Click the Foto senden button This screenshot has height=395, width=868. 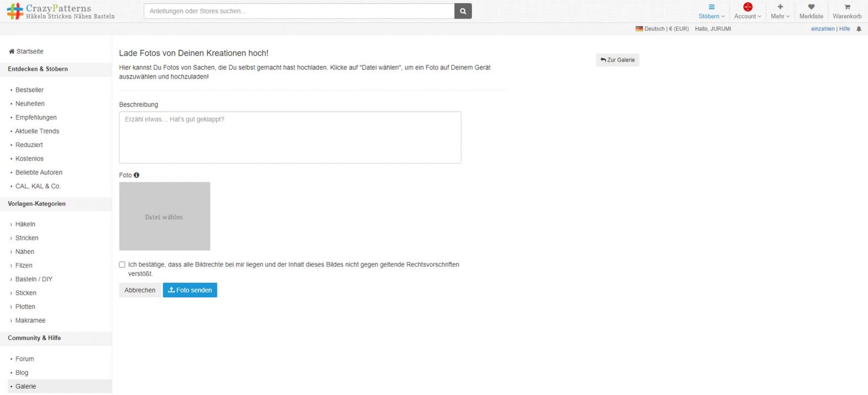click(190, 290)
